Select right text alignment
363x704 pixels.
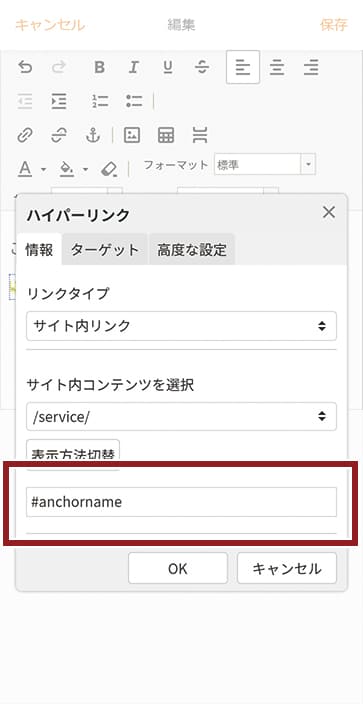[x=311, y=67]
